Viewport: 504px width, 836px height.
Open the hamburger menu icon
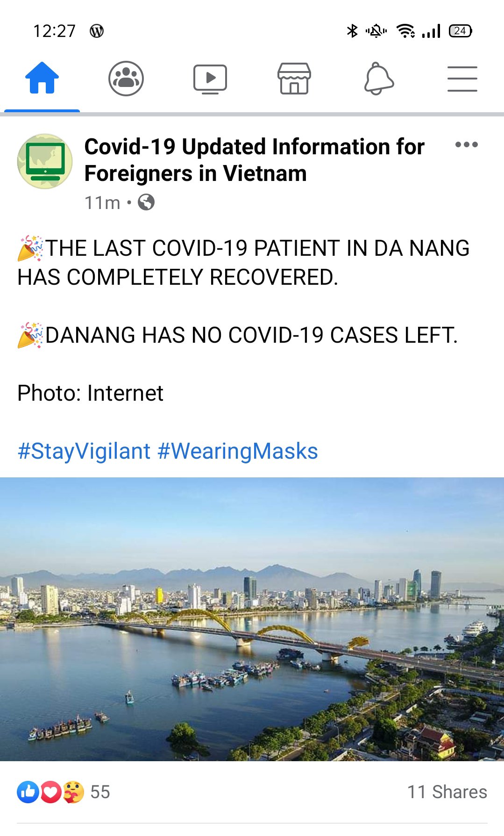click(x=462, y=79)
